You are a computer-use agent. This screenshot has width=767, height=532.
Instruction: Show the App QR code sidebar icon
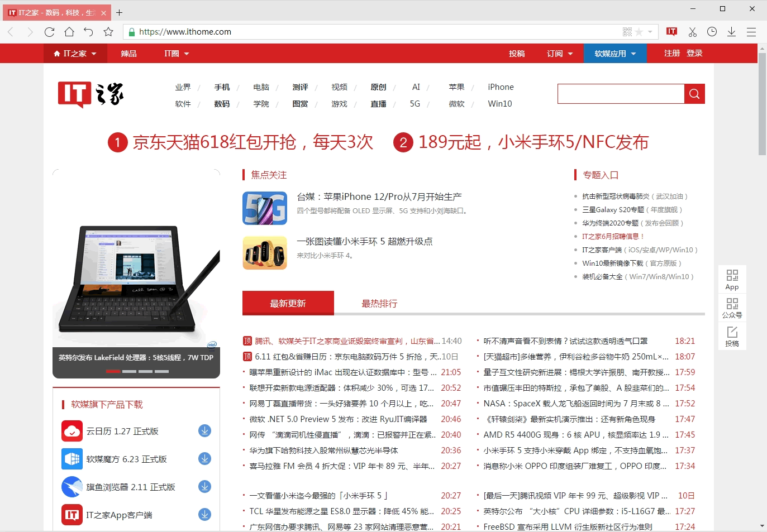tap(732, 279)
